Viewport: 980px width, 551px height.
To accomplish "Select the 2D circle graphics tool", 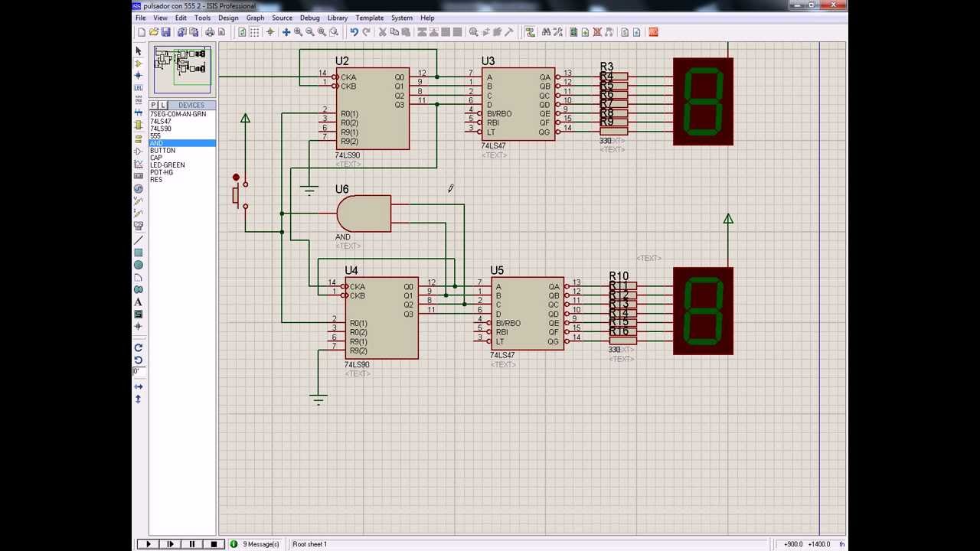I will point(139,265).
